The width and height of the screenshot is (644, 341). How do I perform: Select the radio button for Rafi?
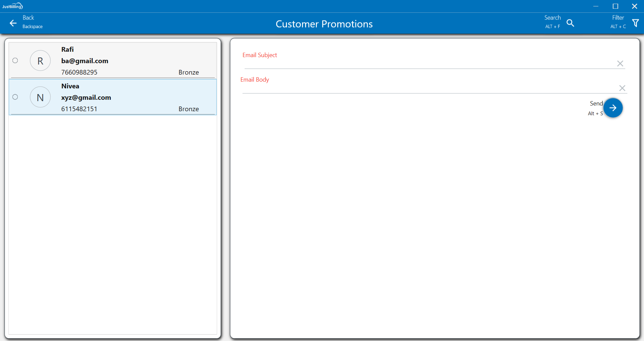click(x=15, y=60)
